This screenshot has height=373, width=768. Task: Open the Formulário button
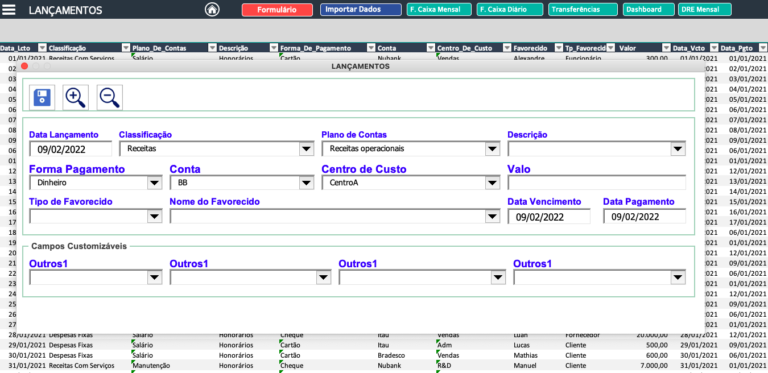pyautogui.click(x=277, y=10)
